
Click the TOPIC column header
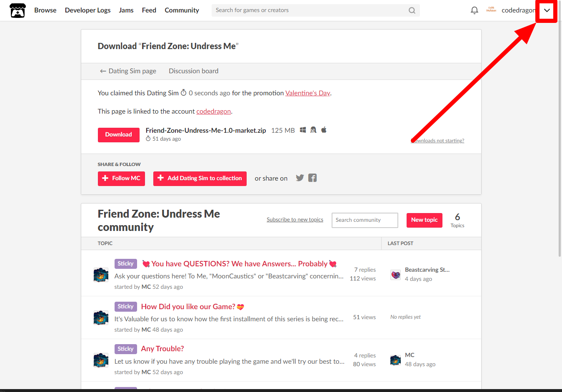105,243
